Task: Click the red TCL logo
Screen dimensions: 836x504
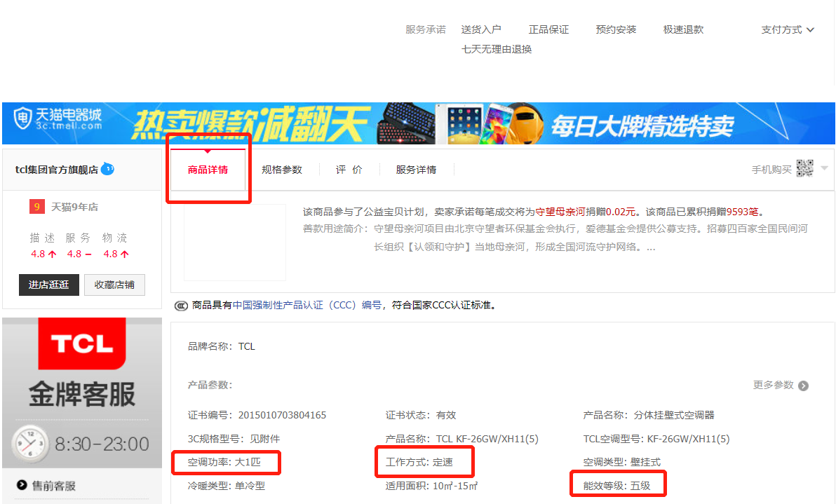Action: pyautogui.click(x=82, y=343)
